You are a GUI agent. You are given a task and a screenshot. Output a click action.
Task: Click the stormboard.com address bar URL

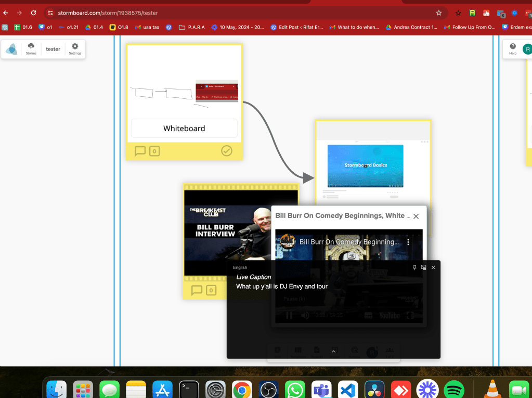click(108, 13)
